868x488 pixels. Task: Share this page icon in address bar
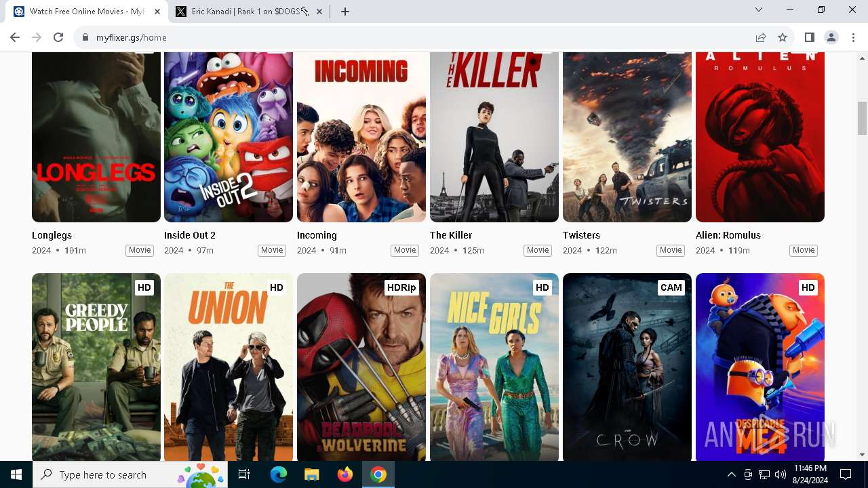click(761, 37)
